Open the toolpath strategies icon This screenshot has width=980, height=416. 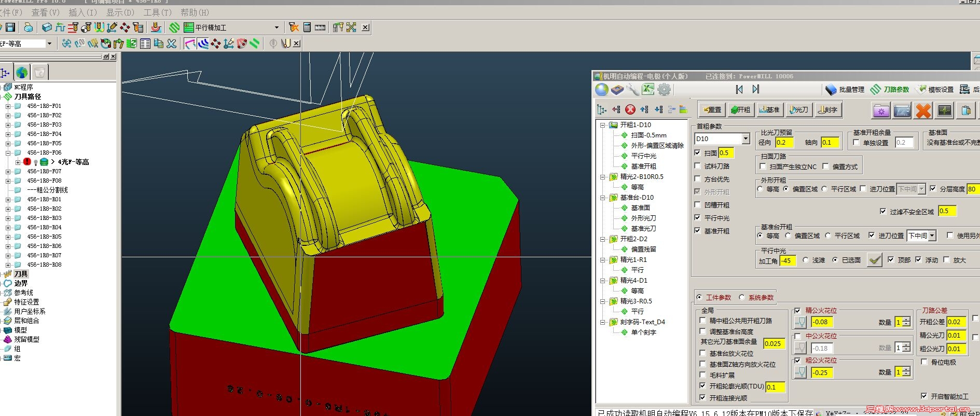pos(175,27)
